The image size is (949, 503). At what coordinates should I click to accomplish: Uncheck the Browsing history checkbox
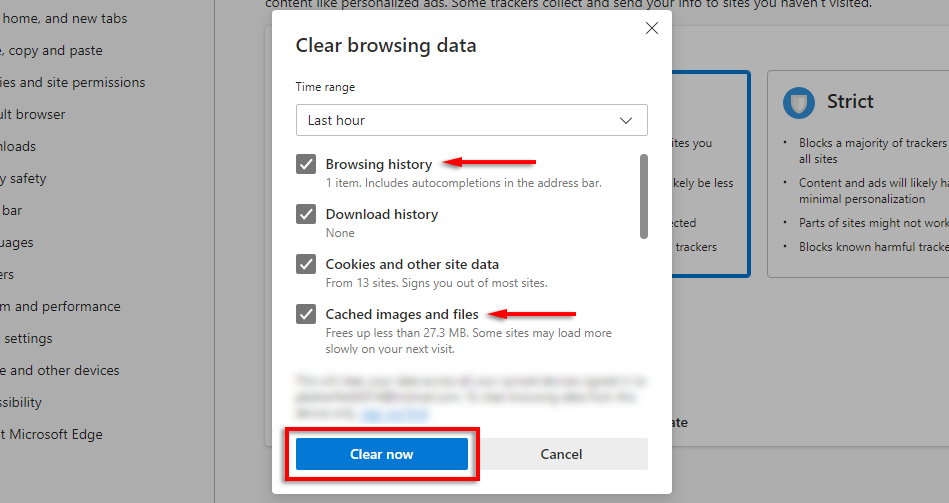306,164
